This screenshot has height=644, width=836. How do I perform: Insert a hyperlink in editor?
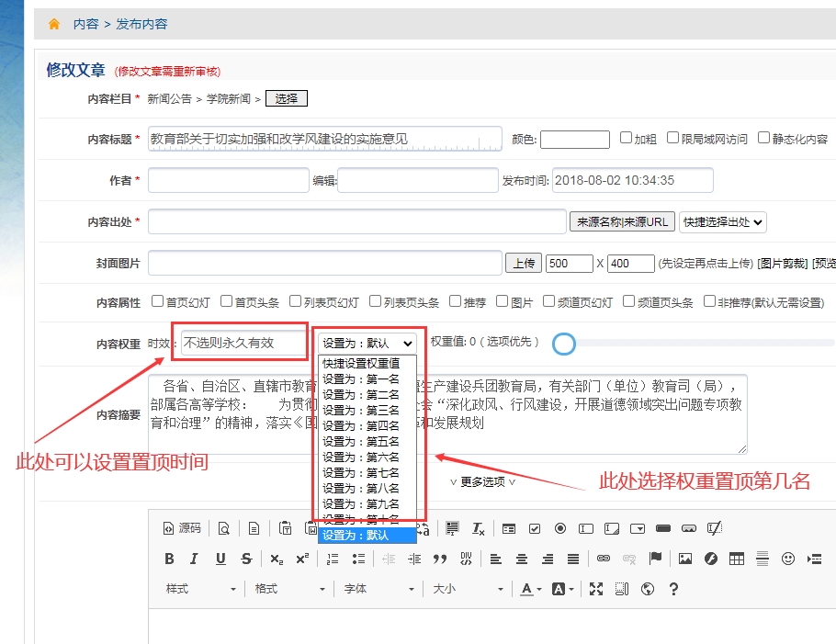[603, 559]
